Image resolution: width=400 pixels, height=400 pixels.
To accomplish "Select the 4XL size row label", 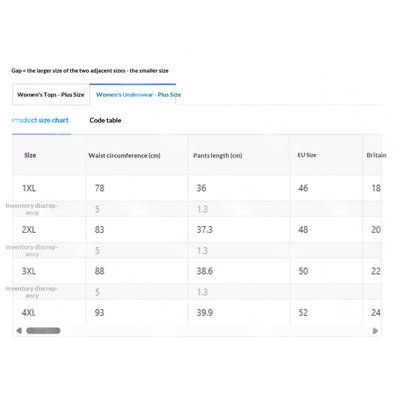I will [29, 313].
